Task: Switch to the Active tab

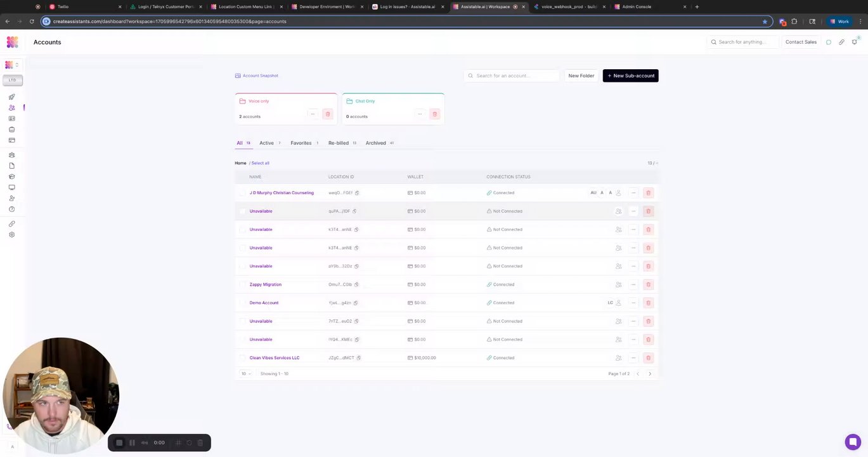Action: [270, 143]
